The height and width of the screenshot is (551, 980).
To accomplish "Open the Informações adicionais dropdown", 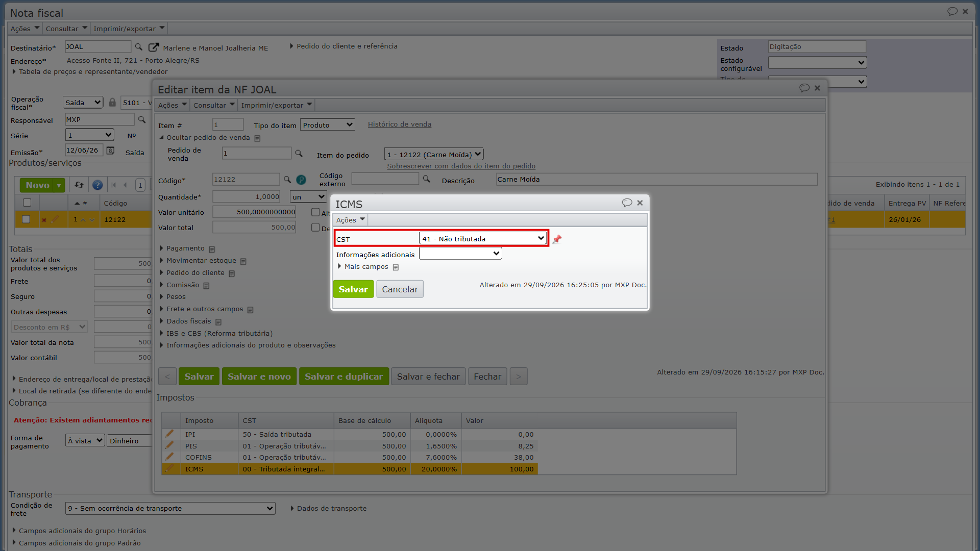I will click(x=460, y=254).
